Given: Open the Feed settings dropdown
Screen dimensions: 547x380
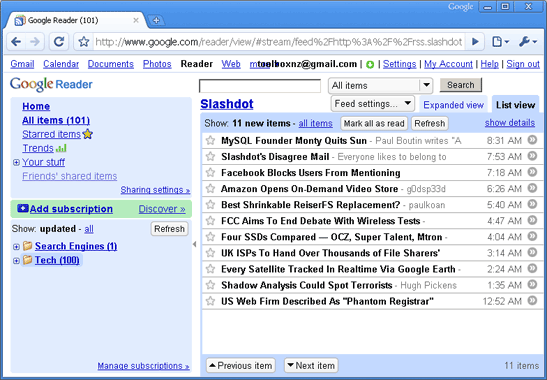Looking at the screenshot, I should [x=373, y=104].
